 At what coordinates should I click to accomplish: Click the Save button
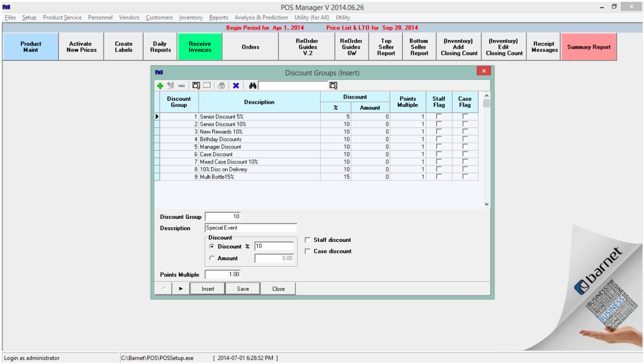coord(243,289)
